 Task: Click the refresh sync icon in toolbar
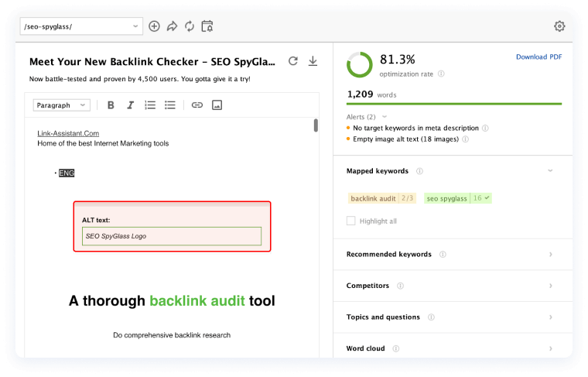(x=190, y=26)
